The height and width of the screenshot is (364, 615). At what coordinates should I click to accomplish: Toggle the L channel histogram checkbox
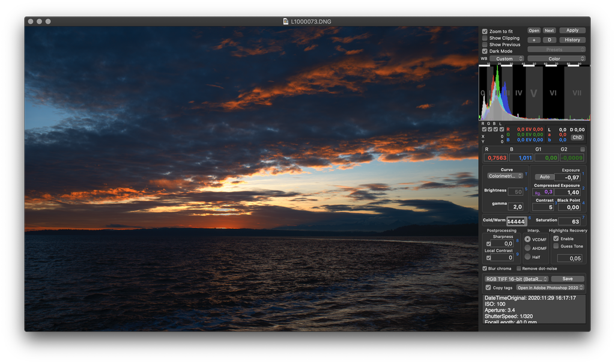click(501, 129)
